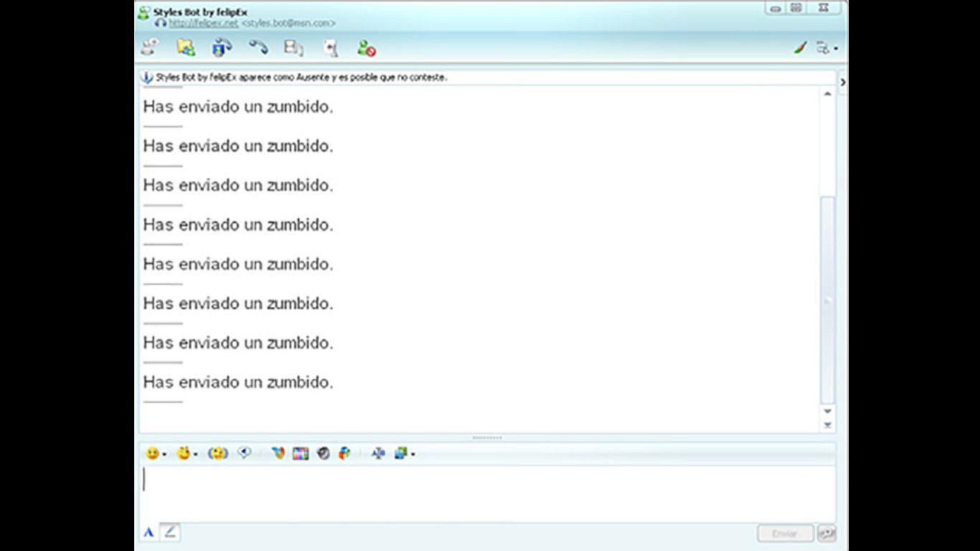Start a video call from toolbar

222,48
